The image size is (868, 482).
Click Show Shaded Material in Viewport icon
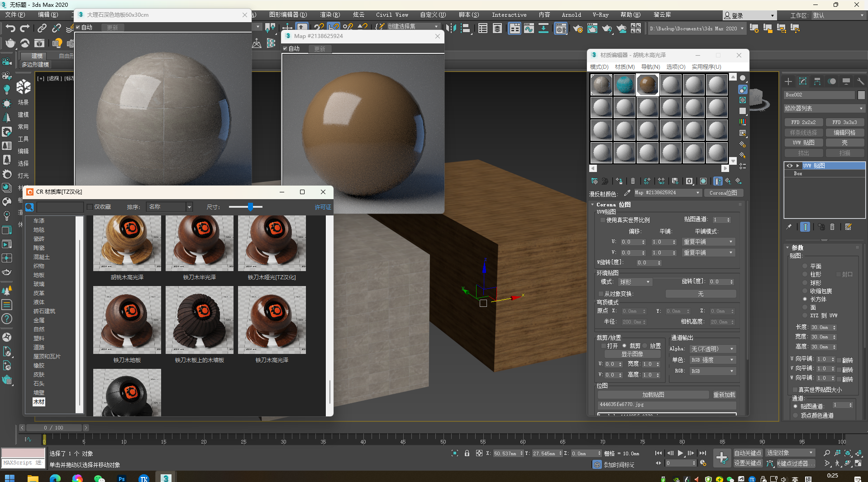point(703,181)
